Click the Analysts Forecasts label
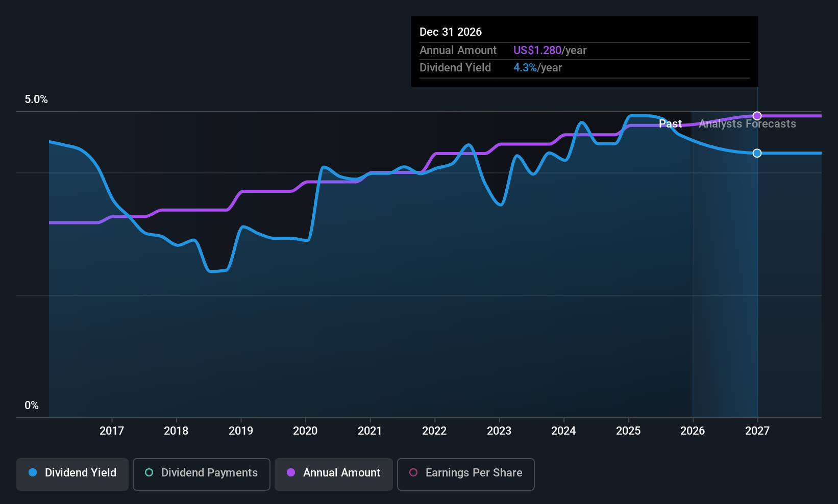 [x=747, y=124]
